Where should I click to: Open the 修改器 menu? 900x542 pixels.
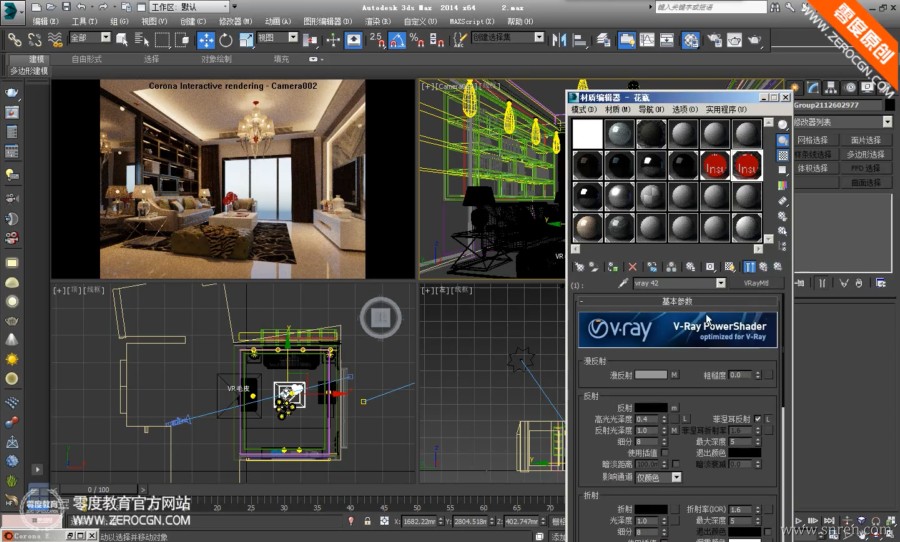pos(235,21)
